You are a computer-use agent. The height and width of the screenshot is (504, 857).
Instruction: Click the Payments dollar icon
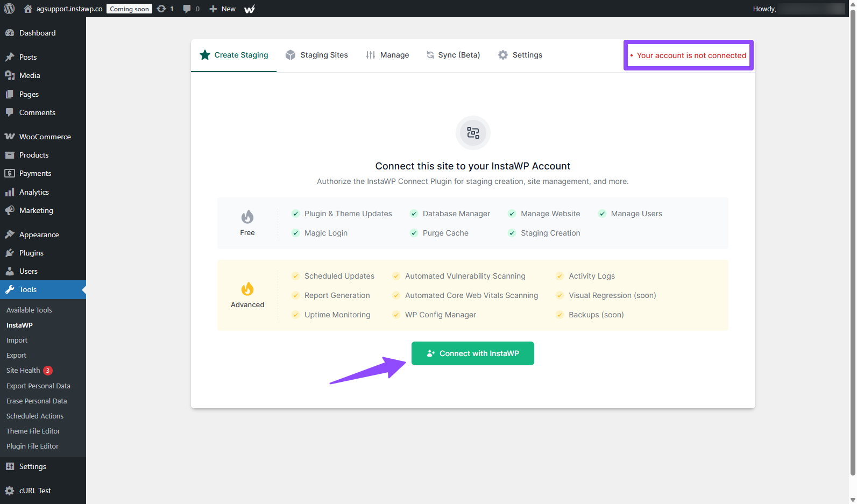pos(10,173)
